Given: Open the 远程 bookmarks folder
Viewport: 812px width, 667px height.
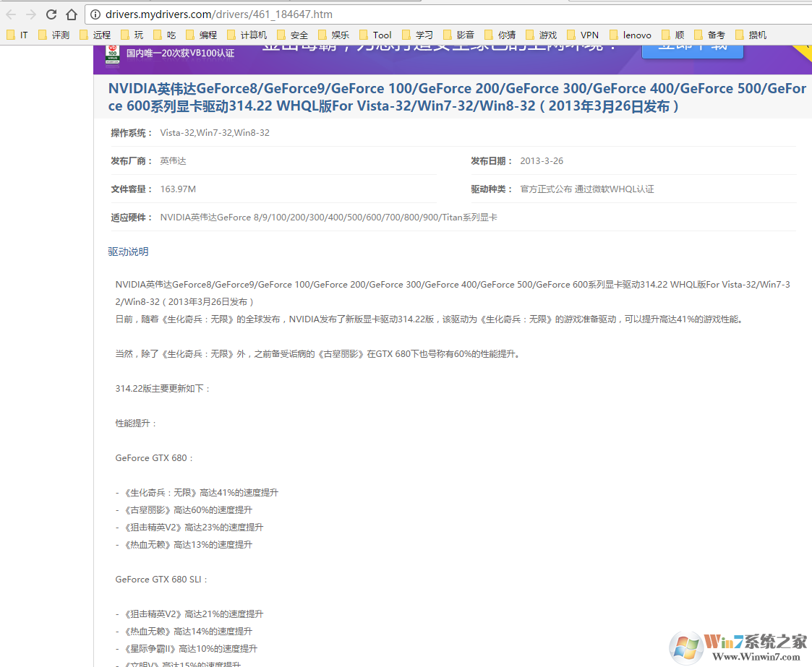Looking at the screenshot, I should pos(95,35).
